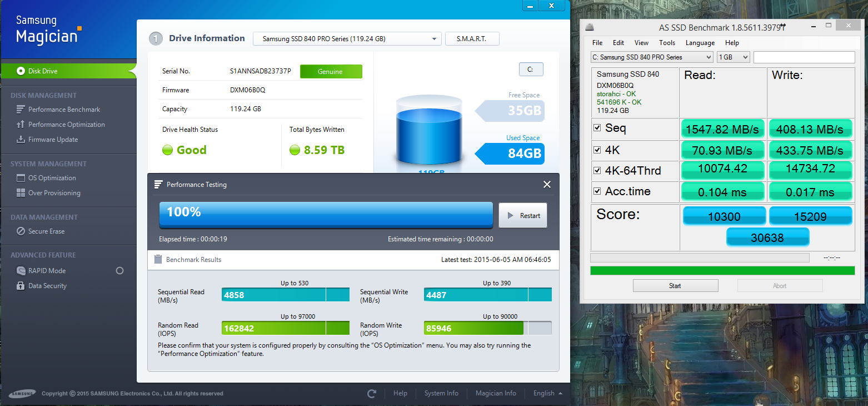Click the green Genuine button
The image size is (868, 406).
coord(331,72)
